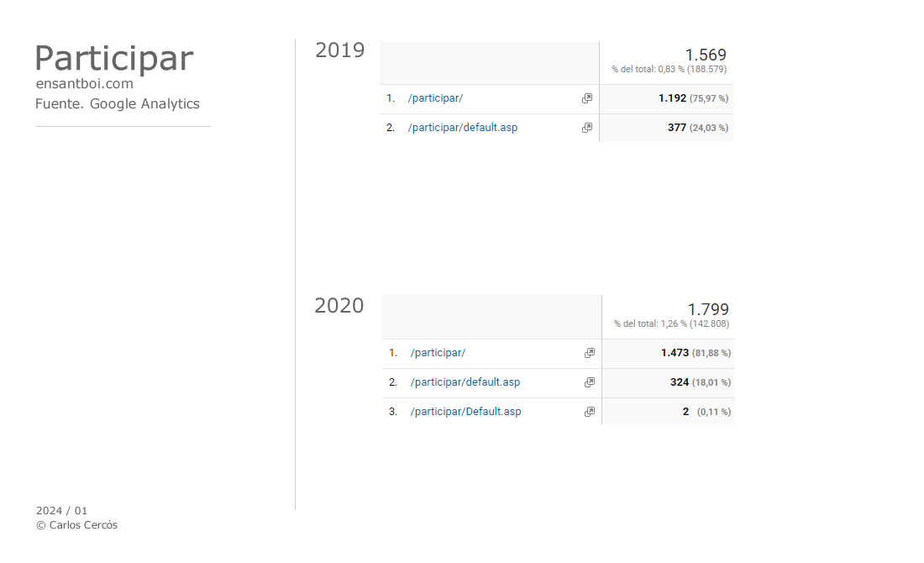Click the 1.799 total for 2020
The width and height of the screenshot is (924, 563).
[x=708, y=309]
